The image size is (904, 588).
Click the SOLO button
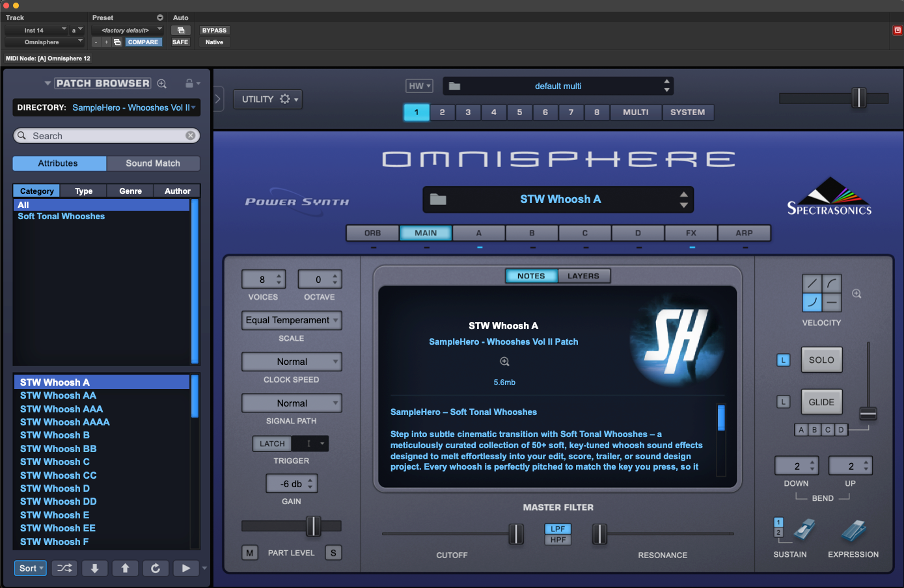[x=821, y=360]
